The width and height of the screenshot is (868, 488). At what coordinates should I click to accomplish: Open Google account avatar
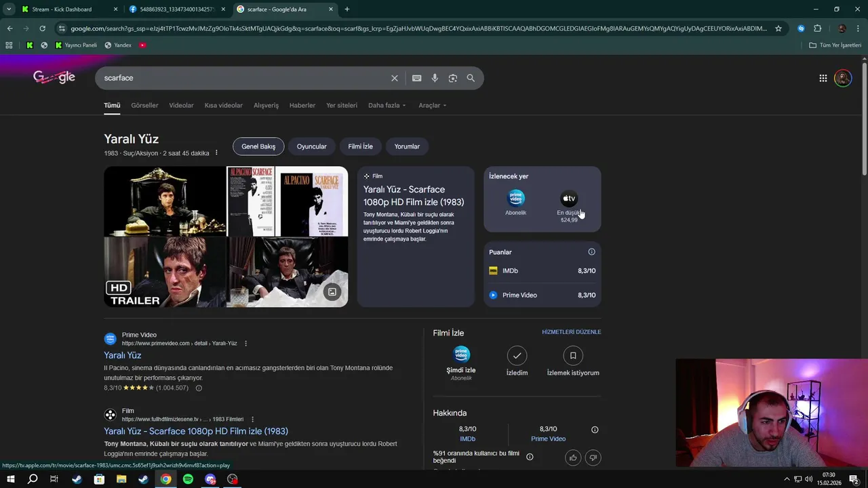pyautogui.click(x=843, y=78)
